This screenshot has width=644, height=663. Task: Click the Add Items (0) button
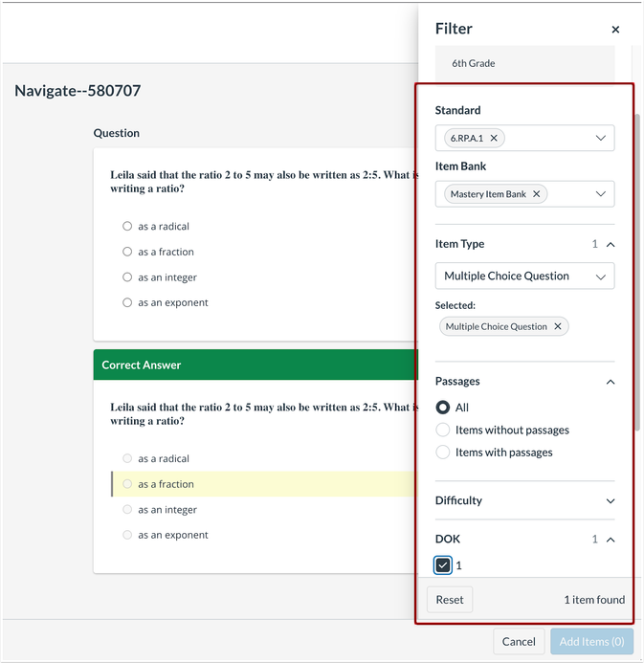(x=591, y=642)
